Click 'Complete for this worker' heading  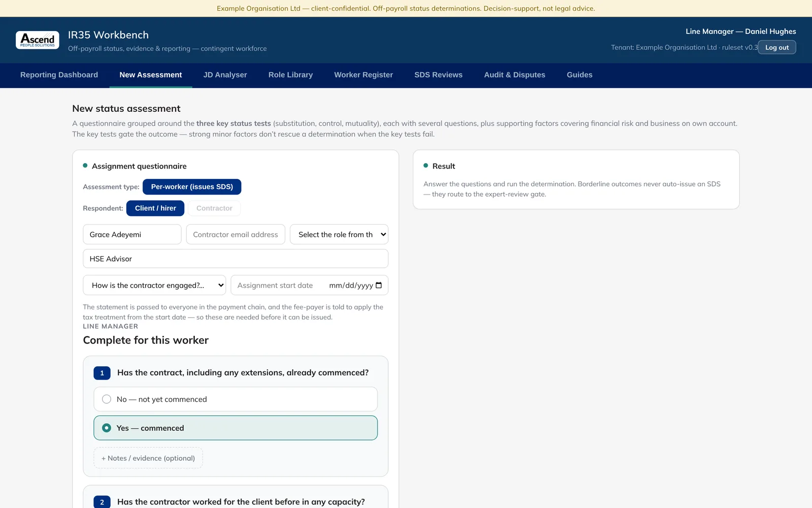[146, 340]
